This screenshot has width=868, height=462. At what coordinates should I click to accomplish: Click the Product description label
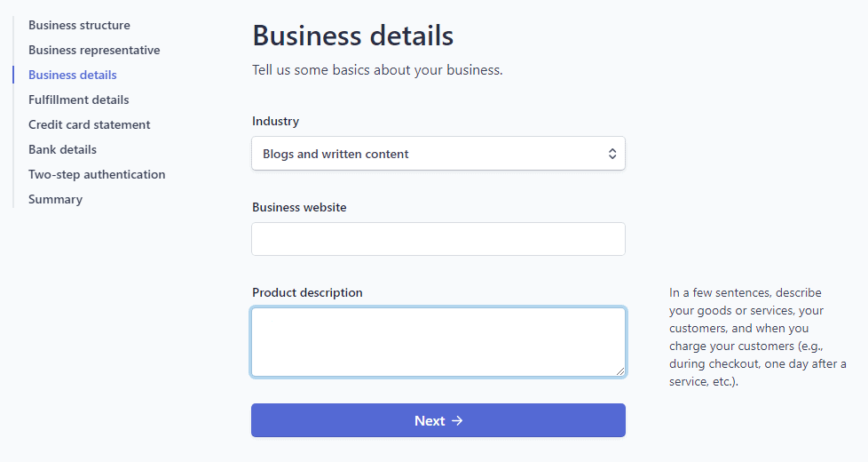307,292
